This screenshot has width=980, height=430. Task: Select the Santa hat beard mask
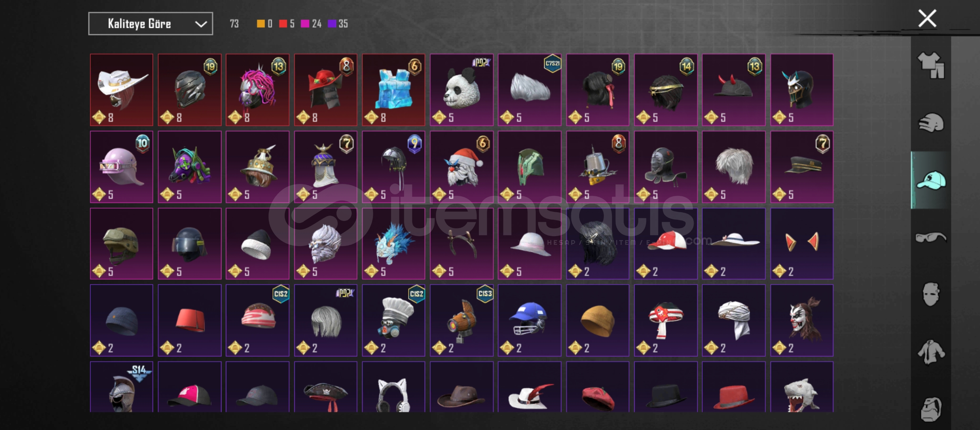(x=461, y=167)
